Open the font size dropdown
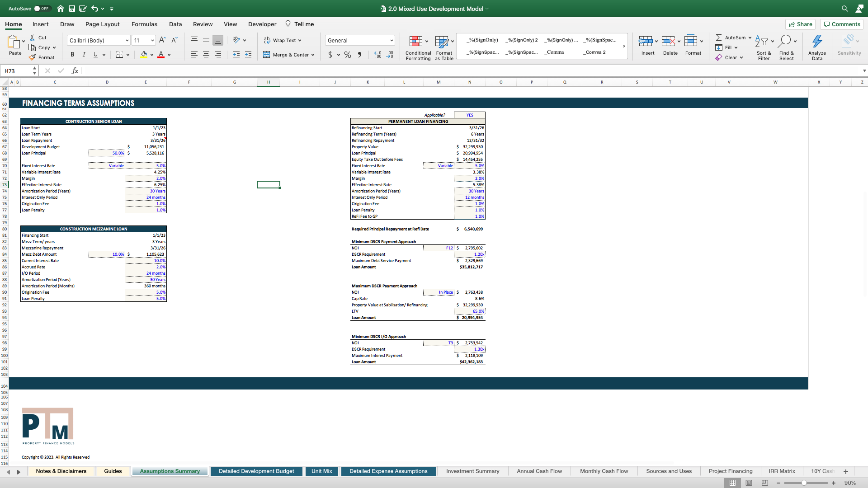Image resolution: width=868 pixels, height=488 pixels. pos(152,40)
